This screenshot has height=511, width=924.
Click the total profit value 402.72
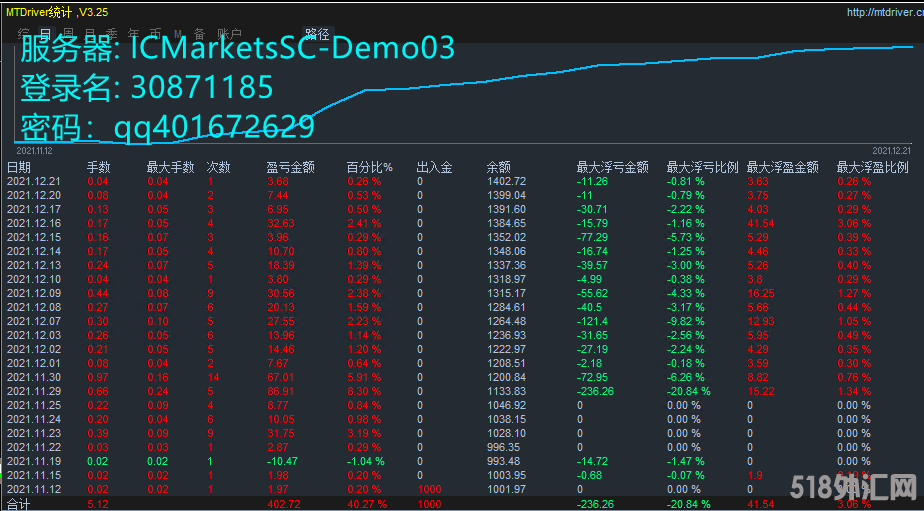[283, 505]
